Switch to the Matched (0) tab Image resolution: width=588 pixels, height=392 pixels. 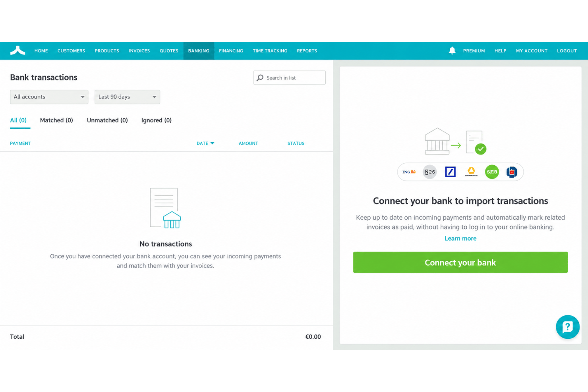[x=56, y=120]
